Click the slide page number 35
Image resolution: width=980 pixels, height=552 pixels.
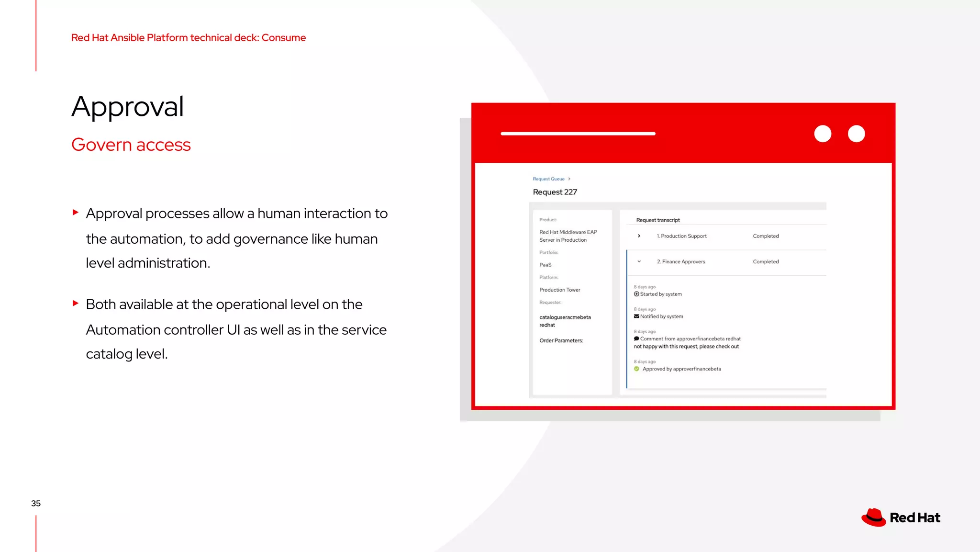coord(36,503)
